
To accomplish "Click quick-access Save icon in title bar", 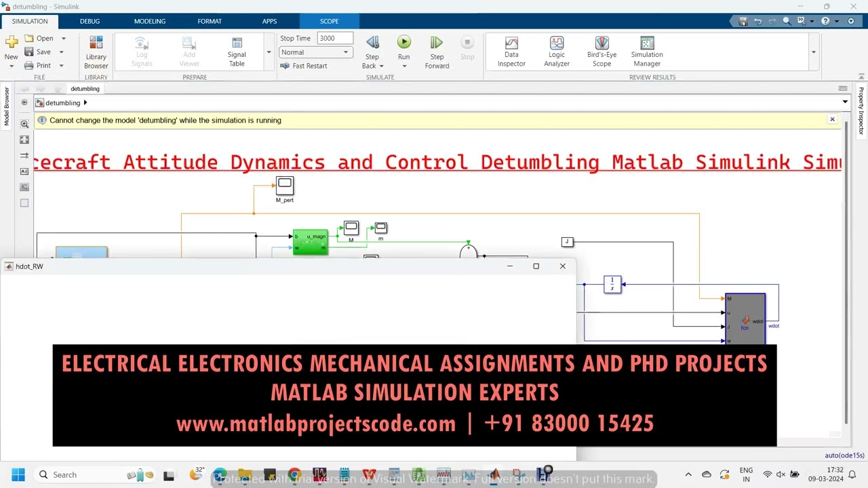I will (x=743, y=21).
